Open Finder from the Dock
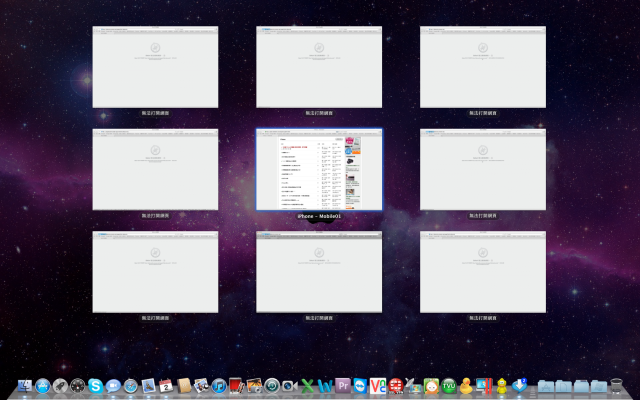The width and height of the screenshot is (640, 400). click(25, 385)
